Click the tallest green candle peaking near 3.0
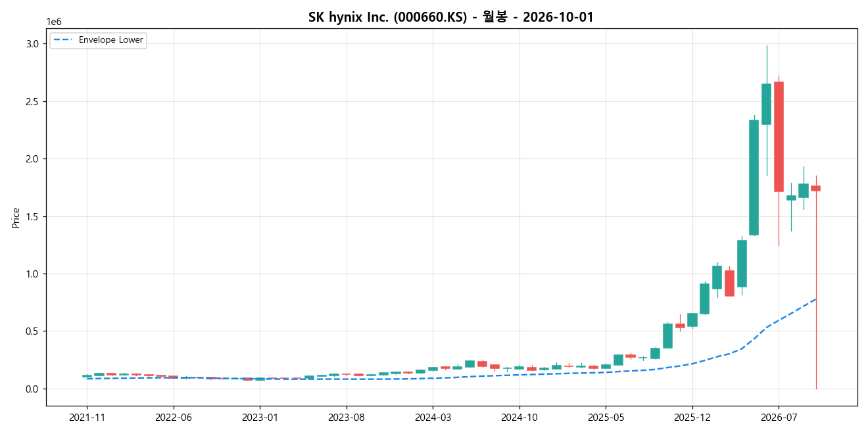Viewport: 868px width, 434px height. click(766, 104)
